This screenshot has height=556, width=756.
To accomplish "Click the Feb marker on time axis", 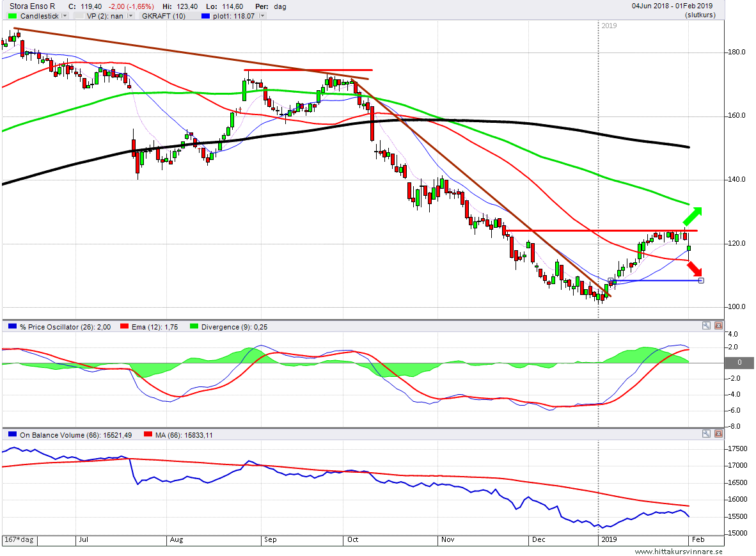I will pyautogui.click(x=698, y=539).
